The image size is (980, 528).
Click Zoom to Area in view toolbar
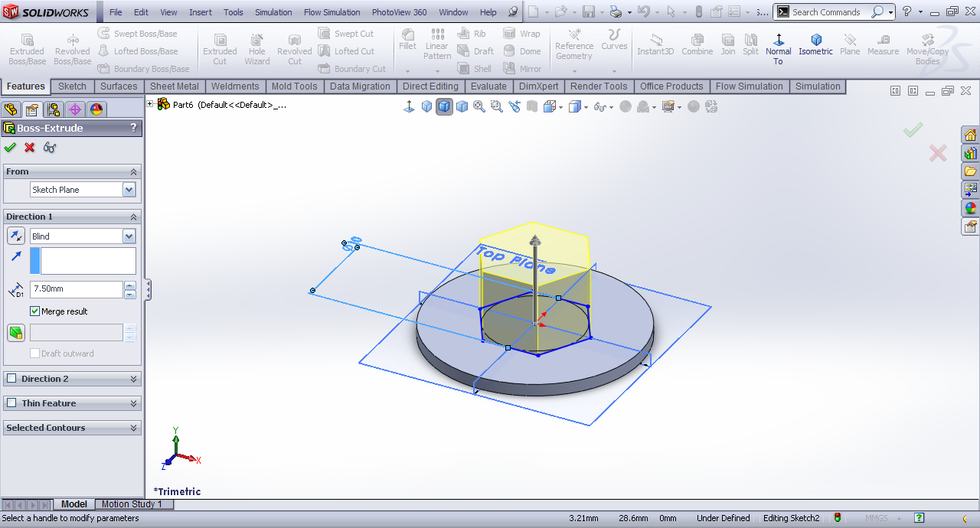coord(496,106)
